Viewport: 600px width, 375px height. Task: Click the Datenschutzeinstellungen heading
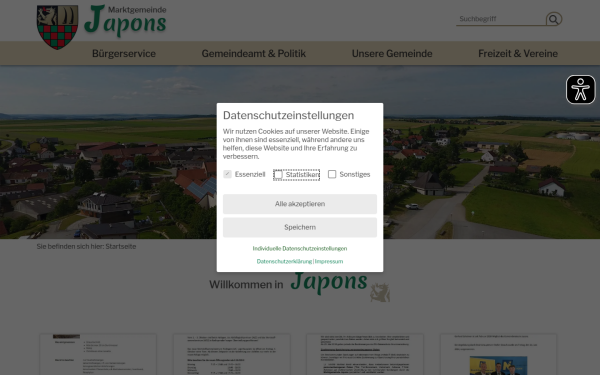point(289,115)
